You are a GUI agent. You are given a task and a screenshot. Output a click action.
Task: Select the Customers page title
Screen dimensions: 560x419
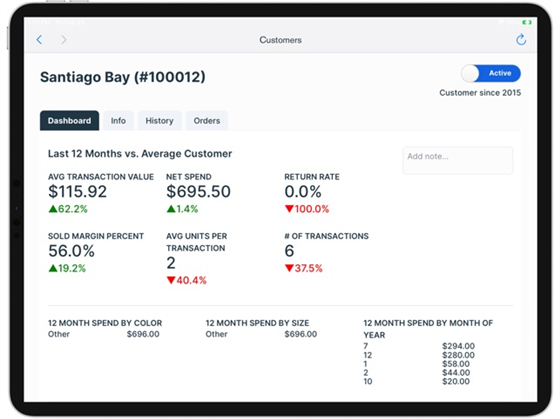(x=280, y=40)
